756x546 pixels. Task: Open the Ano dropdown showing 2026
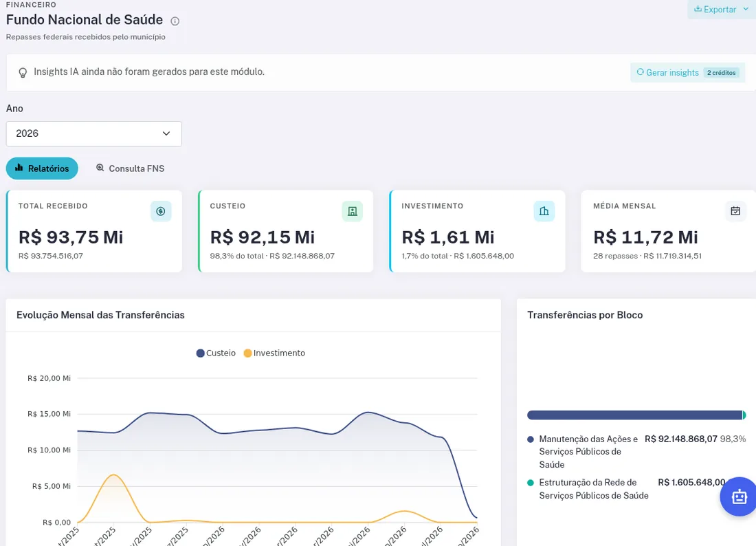94,133
